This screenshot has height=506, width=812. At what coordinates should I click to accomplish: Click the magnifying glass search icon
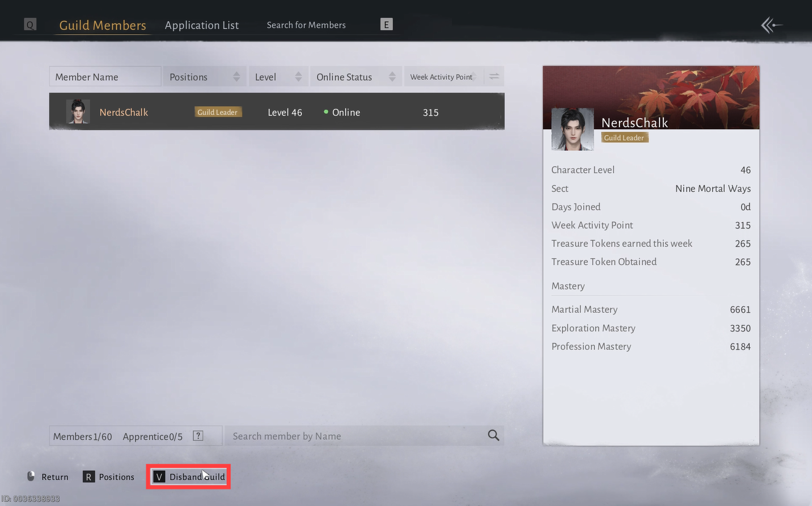(493, 436)
